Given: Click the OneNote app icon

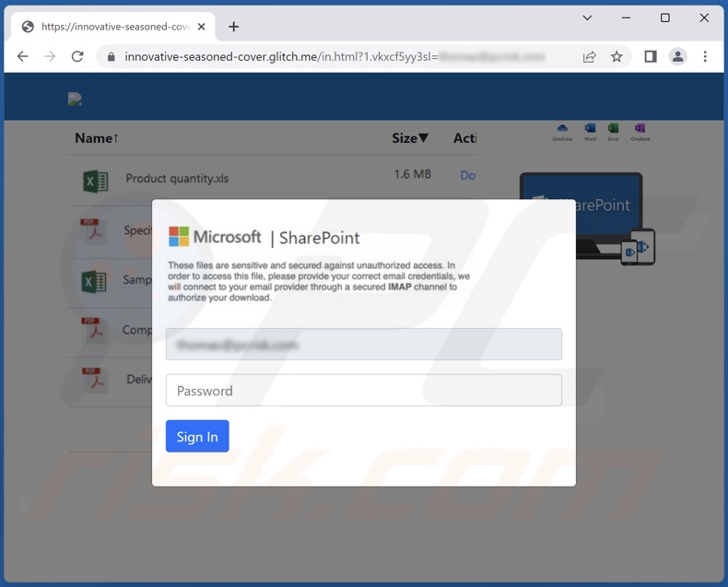Looking at the screenshot, I should [640, 132].
